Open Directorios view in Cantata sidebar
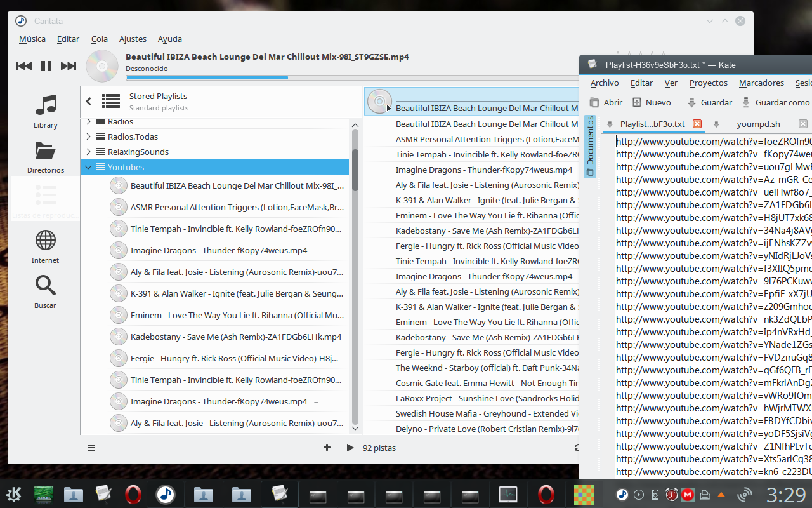 (x=46, y=157)
